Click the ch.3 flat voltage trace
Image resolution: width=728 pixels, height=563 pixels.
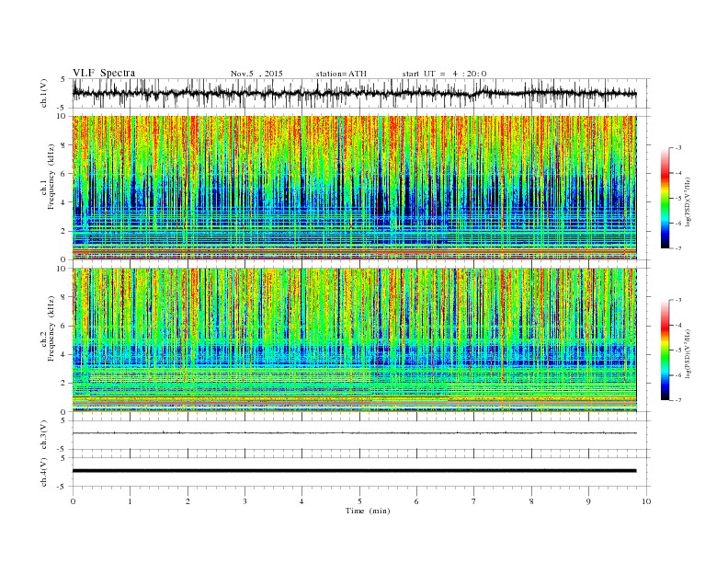[x=354, y=433]
